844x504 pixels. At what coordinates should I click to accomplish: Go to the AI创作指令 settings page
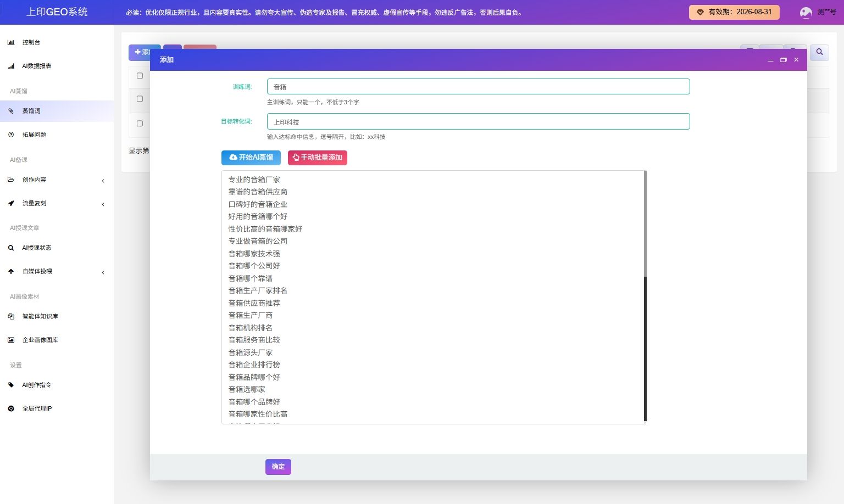(36, 385)
